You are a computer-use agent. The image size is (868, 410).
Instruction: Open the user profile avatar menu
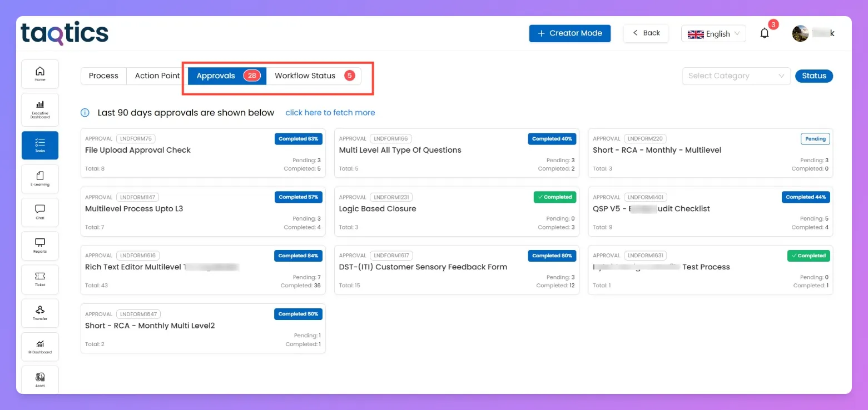click(800, 33)
